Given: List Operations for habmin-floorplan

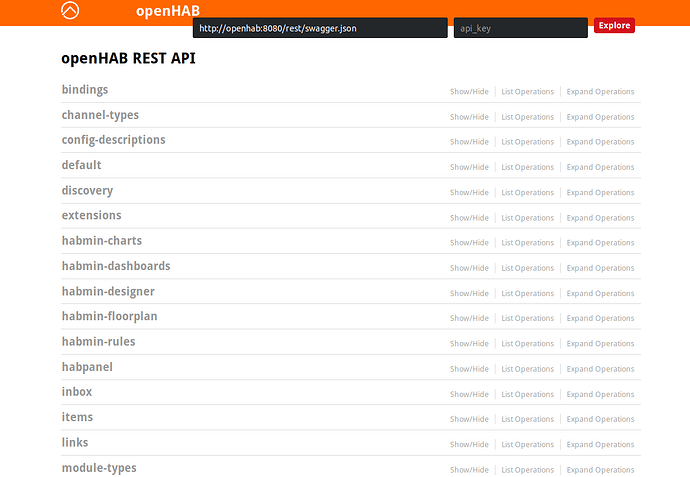Looking at the screenshot, I should [528, 318].
